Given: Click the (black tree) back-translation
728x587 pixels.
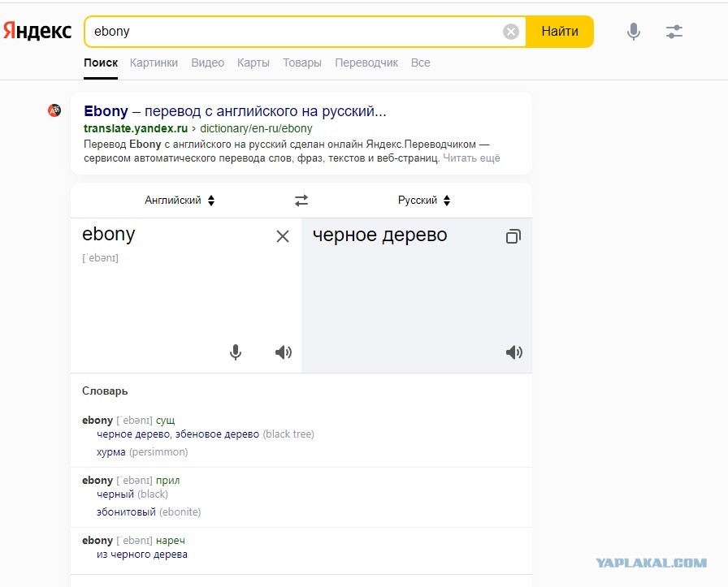Looking at the screenshot, I should [288, 434].
